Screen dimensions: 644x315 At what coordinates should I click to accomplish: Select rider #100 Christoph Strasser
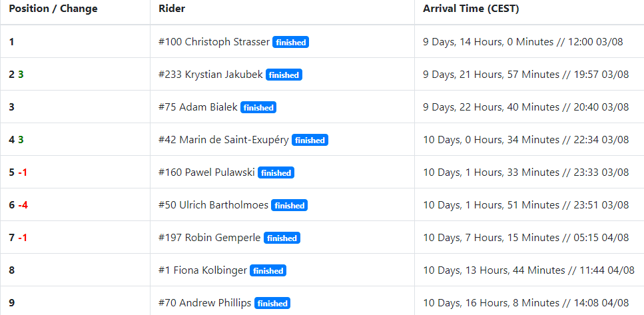point(214,42)
